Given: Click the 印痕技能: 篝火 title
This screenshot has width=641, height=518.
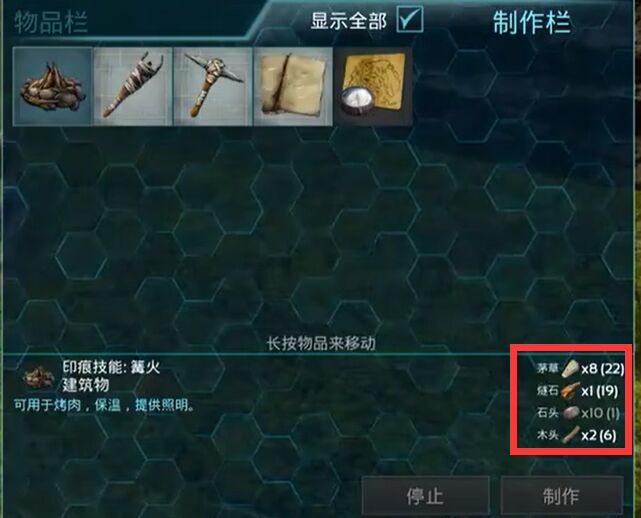Looking at the screenshot, I should coord(111,367).
